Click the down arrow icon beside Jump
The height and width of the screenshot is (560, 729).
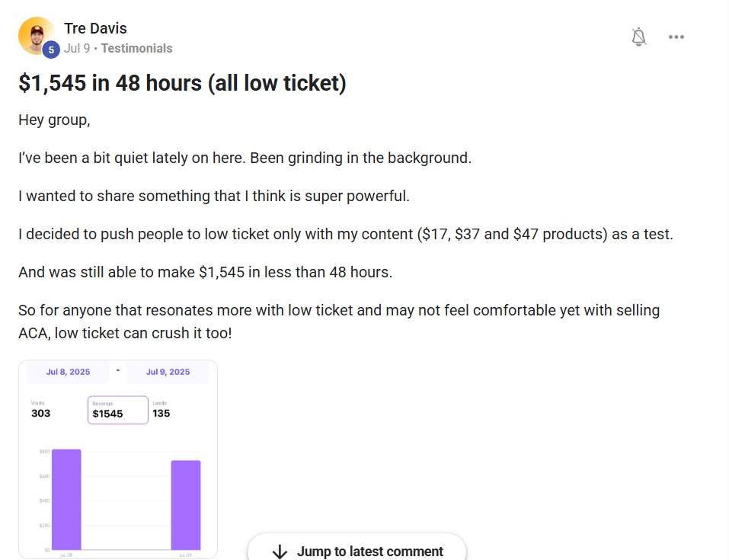pyautogui.click(x=280, y=552)
